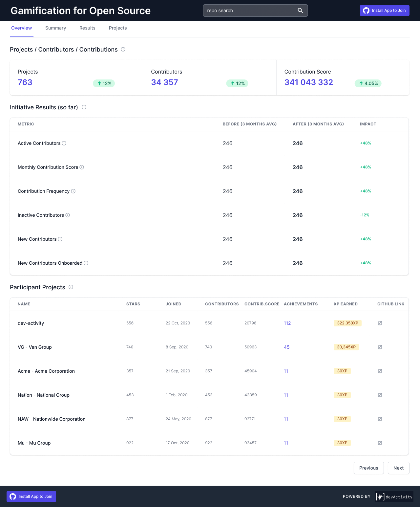Select the Projects tab
Viewport: 420px width, 507px height.
117,28
